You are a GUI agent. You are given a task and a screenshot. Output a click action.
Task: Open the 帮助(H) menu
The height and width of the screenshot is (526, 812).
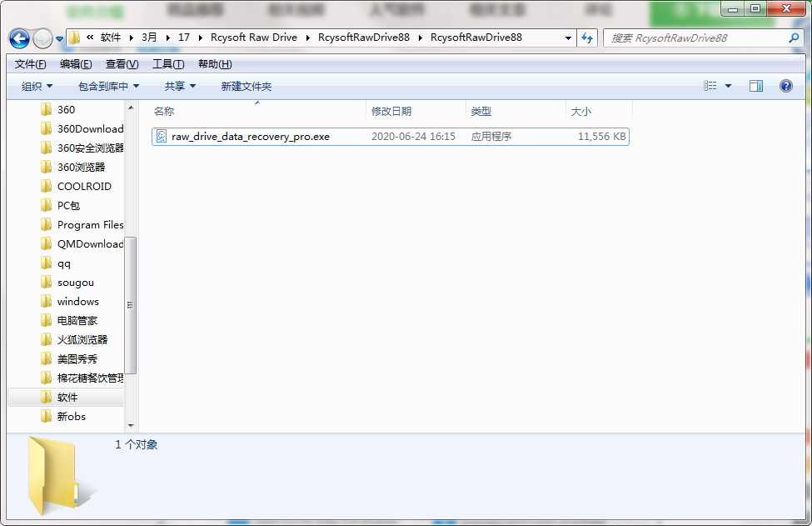click(x=215, y=64)
